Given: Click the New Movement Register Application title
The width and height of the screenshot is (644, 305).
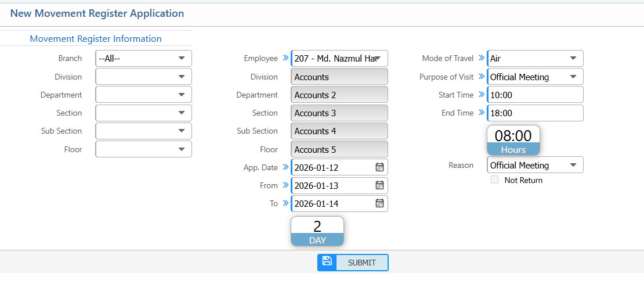Looking at the screenshot, I should click(x=97, y=13).
